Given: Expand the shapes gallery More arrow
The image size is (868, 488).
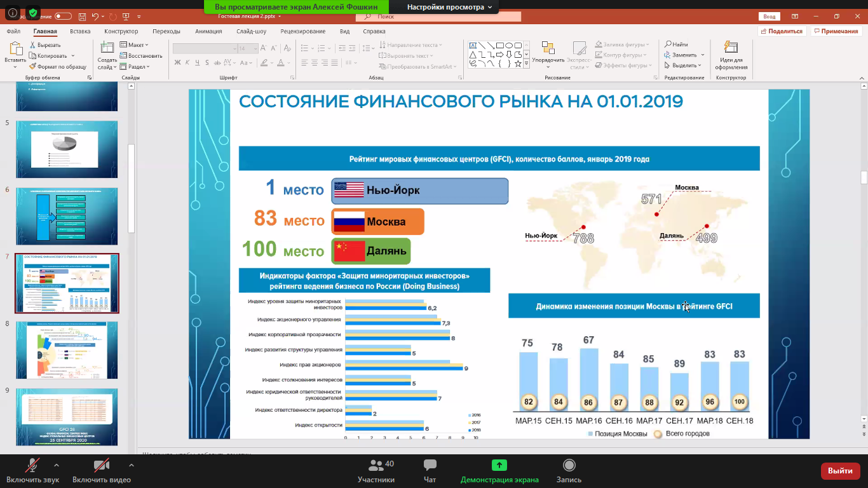Looking at the screenshot, I should click(526, 64).
